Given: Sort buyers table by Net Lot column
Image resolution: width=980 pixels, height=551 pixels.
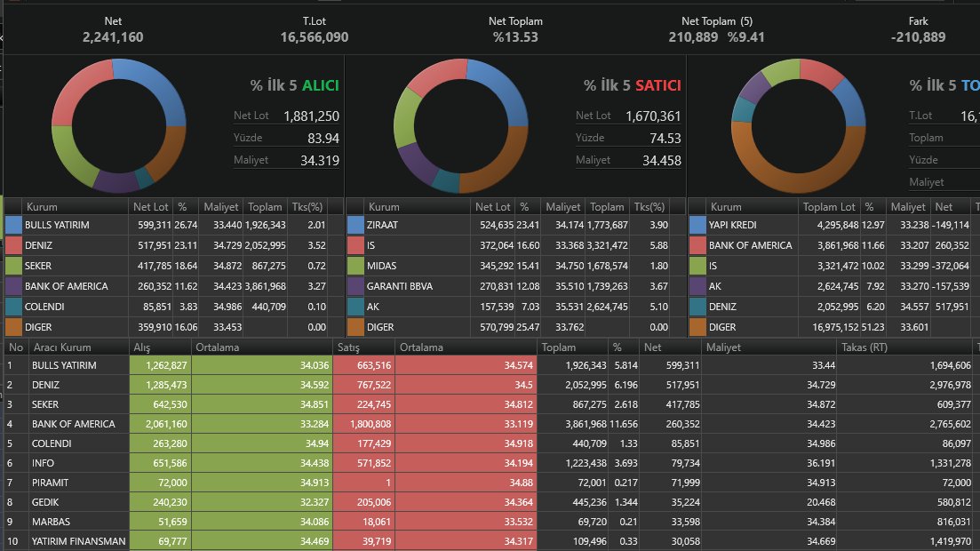Looking at the screenshot, I should (151, 206).
